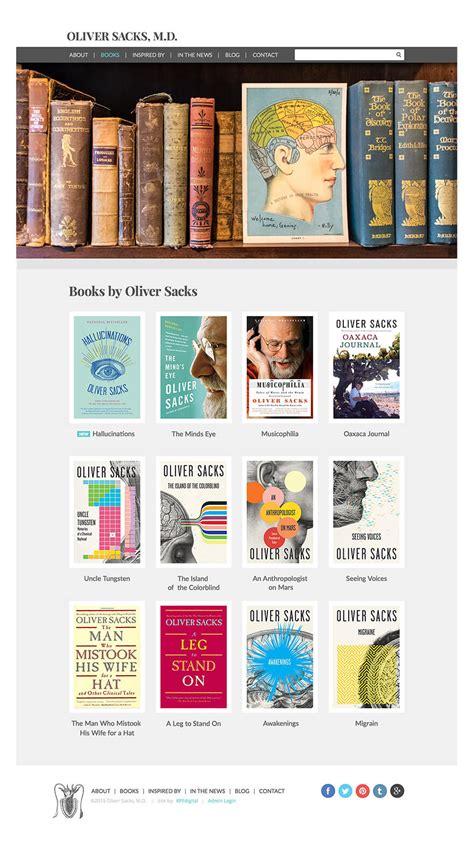474x843 pixels.
Task: Click the NEW badge beside Hallucinations
Action: [x=83, y=434]
